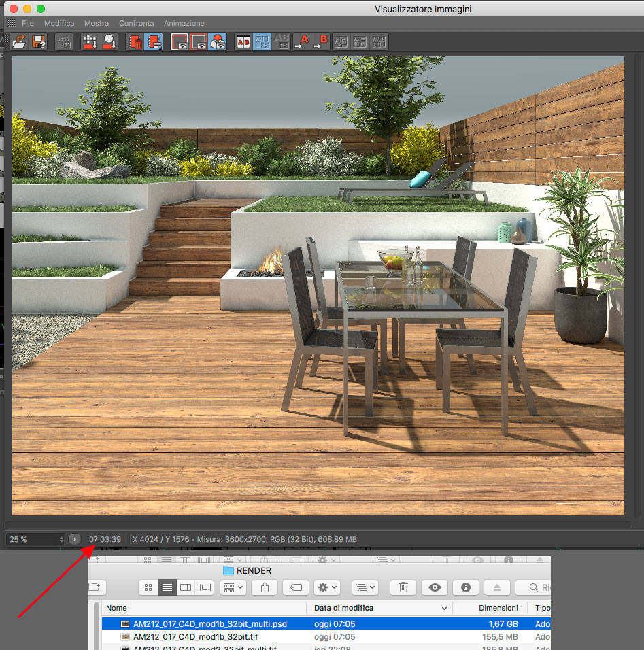Click the Finder edit tags button
The image size is (644, 650).
coord(296,587)
